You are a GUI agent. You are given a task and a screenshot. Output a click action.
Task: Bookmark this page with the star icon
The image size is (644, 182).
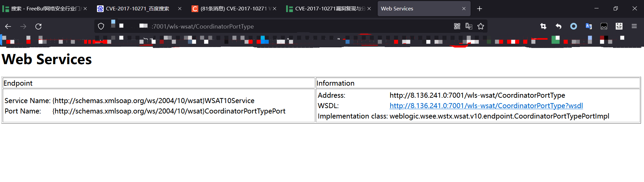tap(481, 26)
